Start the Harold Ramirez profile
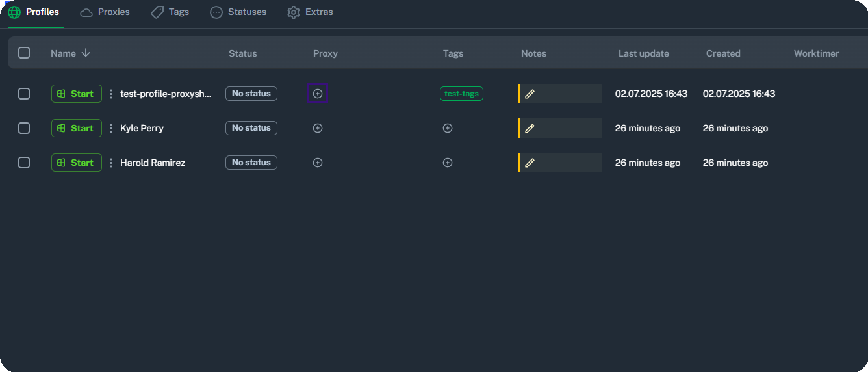The height and width of the screenshot is (372, 868). click(77, 163)
